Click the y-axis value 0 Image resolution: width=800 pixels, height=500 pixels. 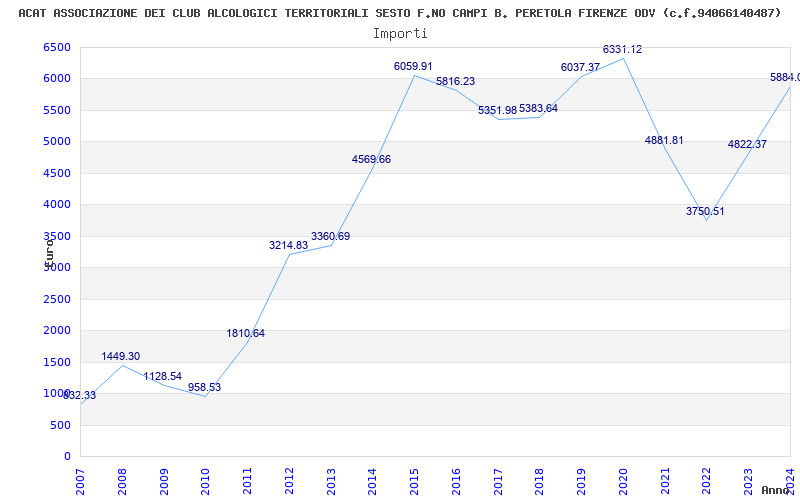point(67,457)
